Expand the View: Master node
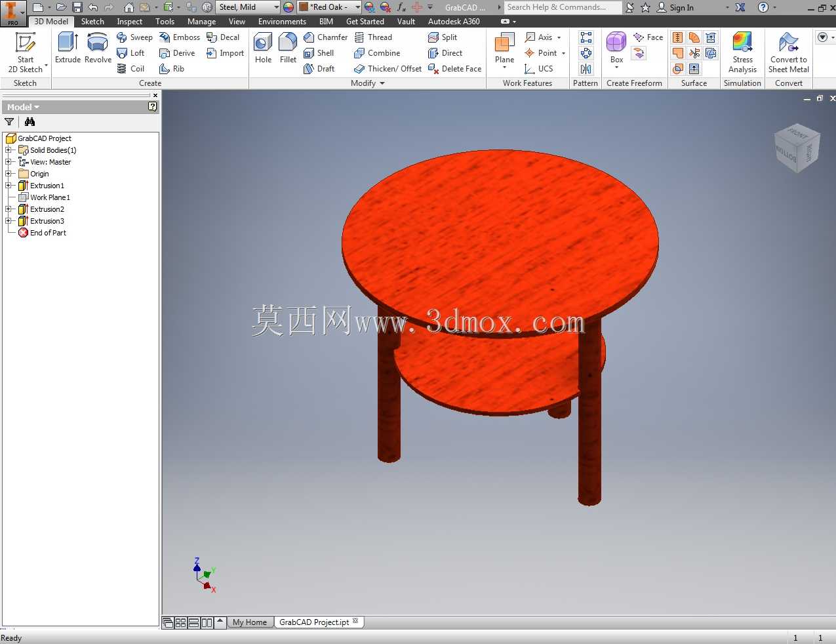The image size is (836, 644). pos(9,162)
